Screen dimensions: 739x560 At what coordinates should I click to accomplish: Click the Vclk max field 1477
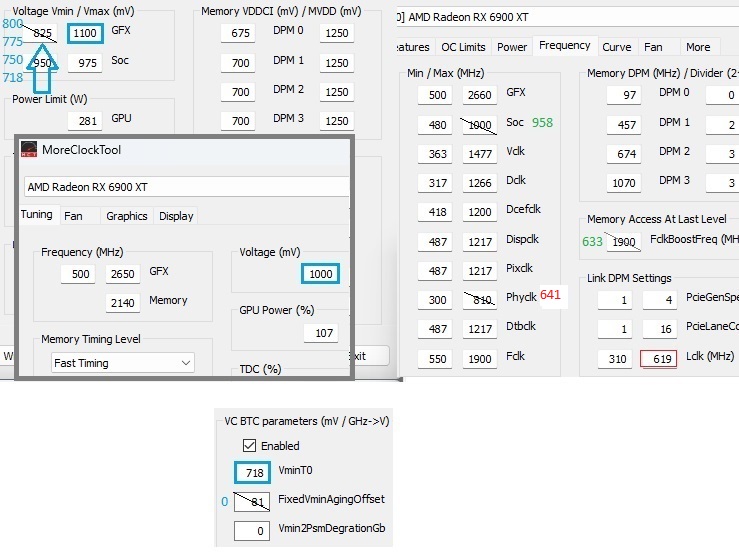tap(479, 154)
